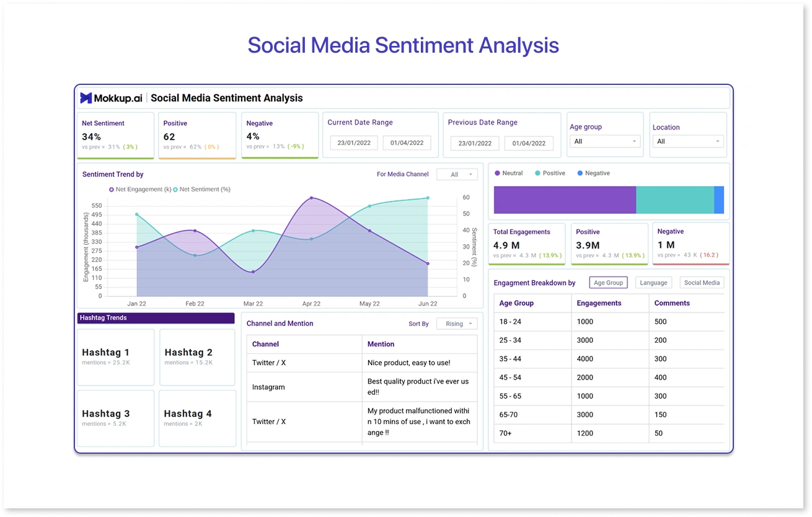Click the Sentiment Trend by title
Viewport: 812px width, 517px height.
pos(113,175)
